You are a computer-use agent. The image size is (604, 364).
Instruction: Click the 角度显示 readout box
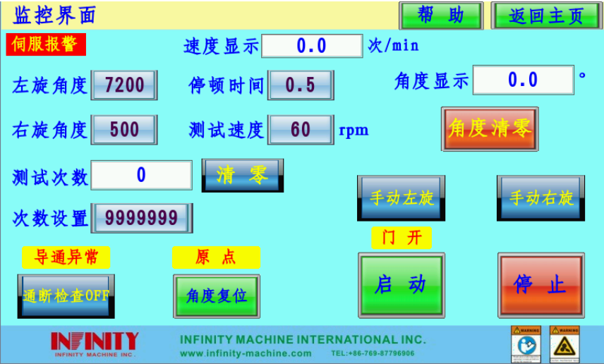(x=523, y=80)
